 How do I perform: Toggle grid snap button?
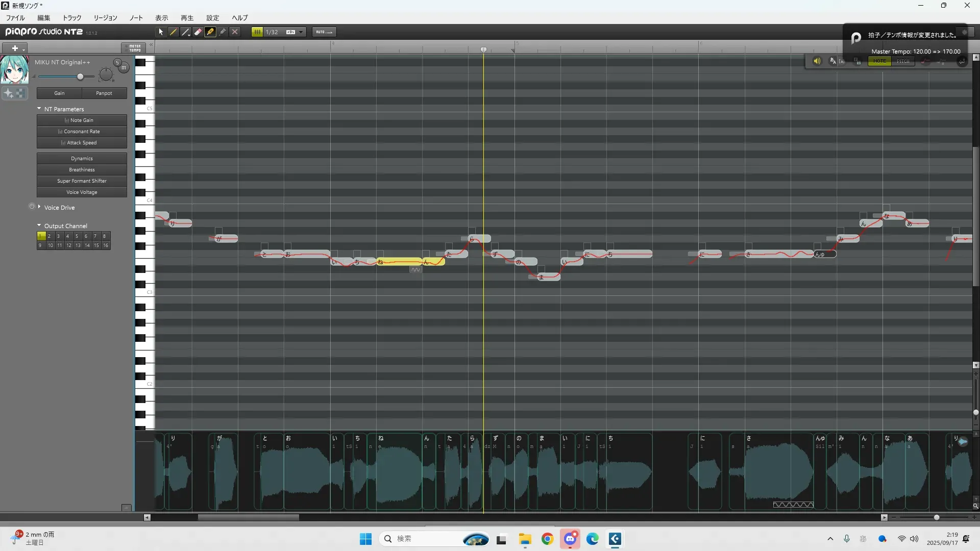click(x=257, y=32)
